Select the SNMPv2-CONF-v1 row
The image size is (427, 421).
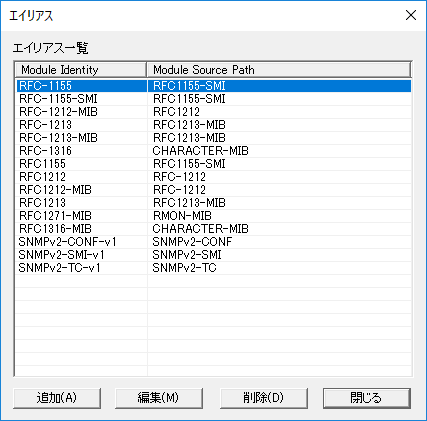click(x=213, y=242)
